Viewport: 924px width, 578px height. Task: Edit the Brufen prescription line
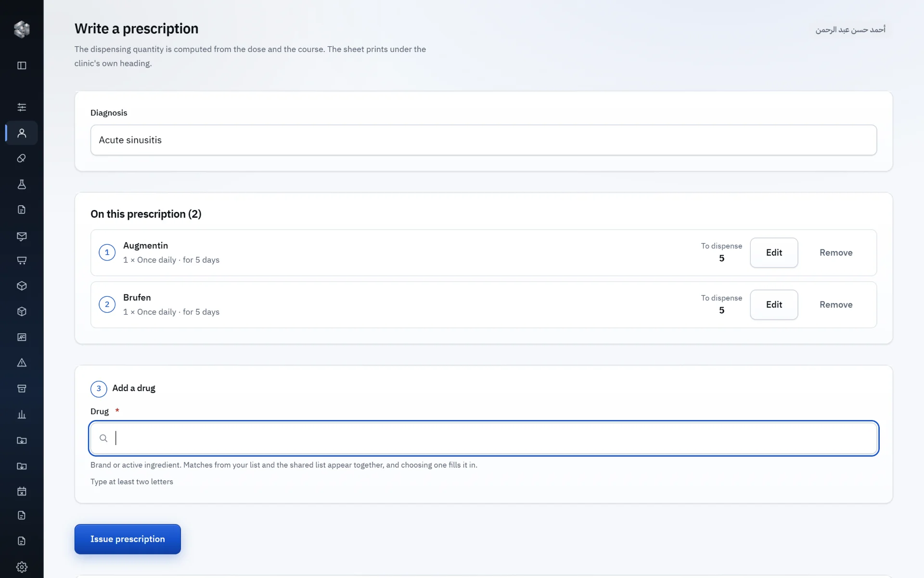(x=774, y=304)
